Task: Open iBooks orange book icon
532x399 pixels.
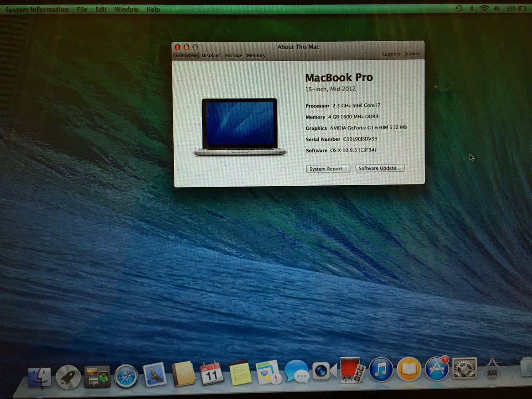Action: pos(409,369)
